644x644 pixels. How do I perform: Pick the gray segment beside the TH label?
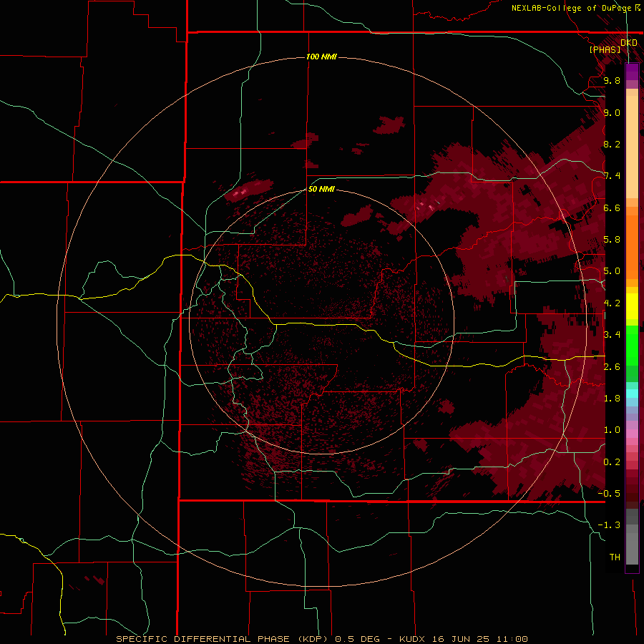[632, 549]
